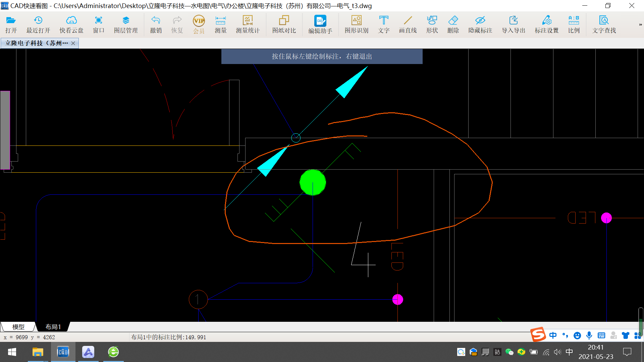Toggle 隐藏标注 hide annotations

480,24
